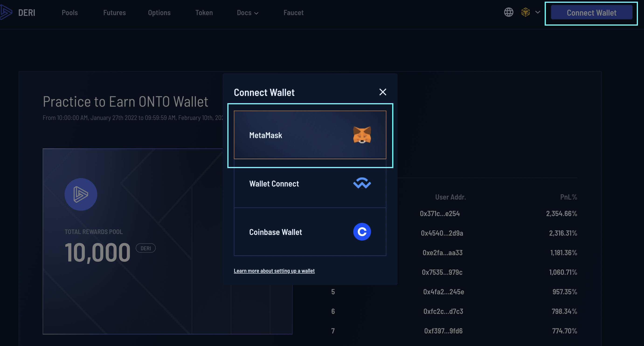Click the 10,000 rewards amount

pyautogui.click(x=97, y=252)
